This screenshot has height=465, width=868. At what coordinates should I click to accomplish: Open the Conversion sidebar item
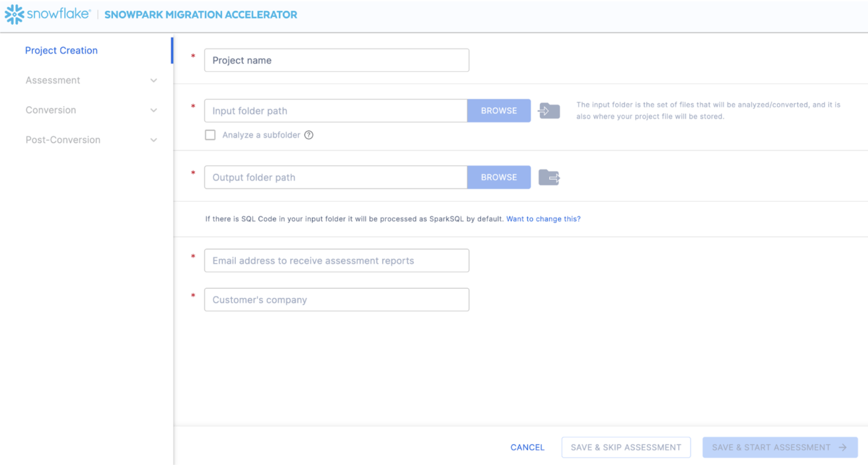tap(51, 110)
